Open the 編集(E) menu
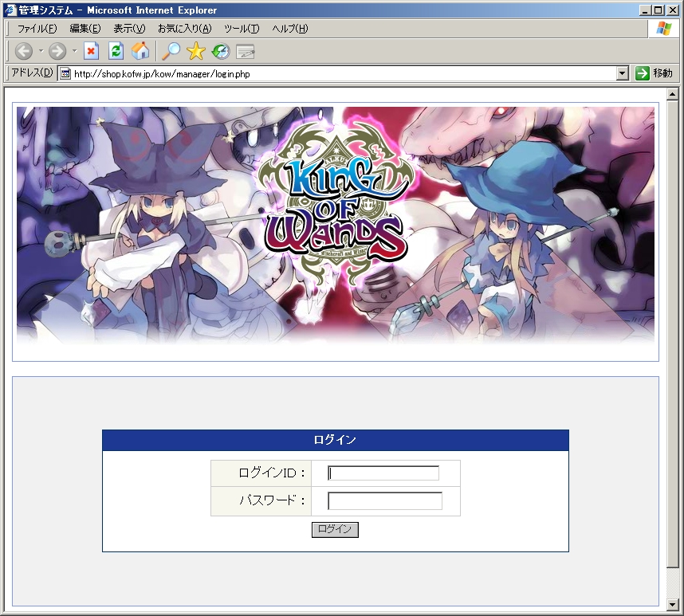 pos(85,29)
